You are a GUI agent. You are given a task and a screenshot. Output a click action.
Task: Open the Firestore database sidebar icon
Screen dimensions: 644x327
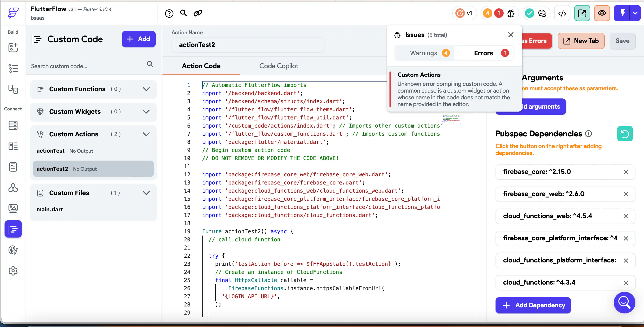pos(13,125)
